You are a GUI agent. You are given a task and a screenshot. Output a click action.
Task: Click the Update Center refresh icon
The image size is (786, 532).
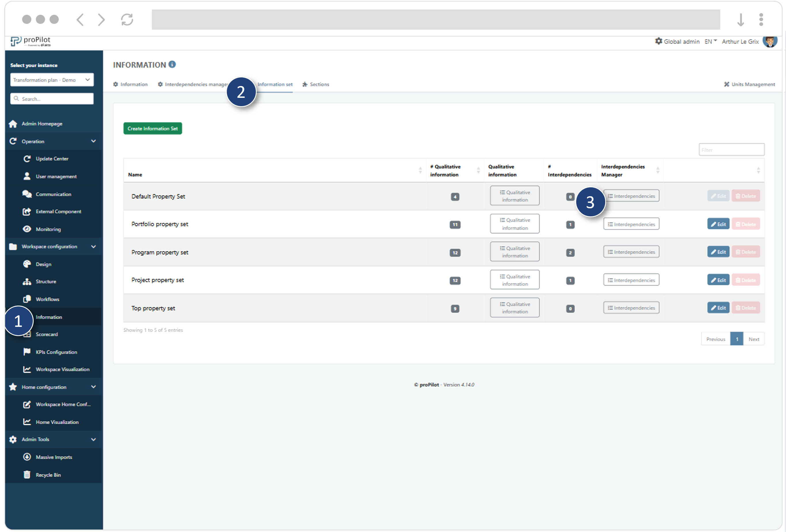pos(27,159)
